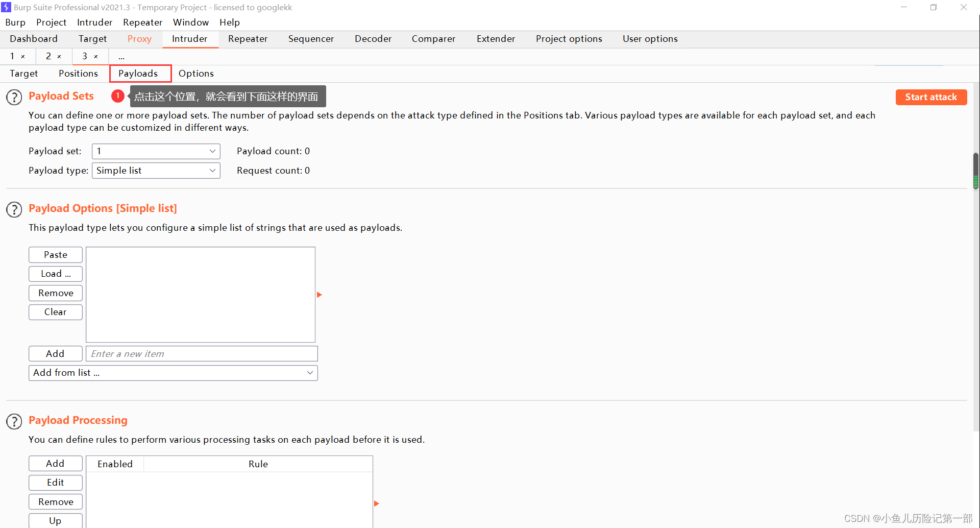This screenshot has height=528, width=980.
Task: Click inside the payload list box
Action: coord(201,295)
